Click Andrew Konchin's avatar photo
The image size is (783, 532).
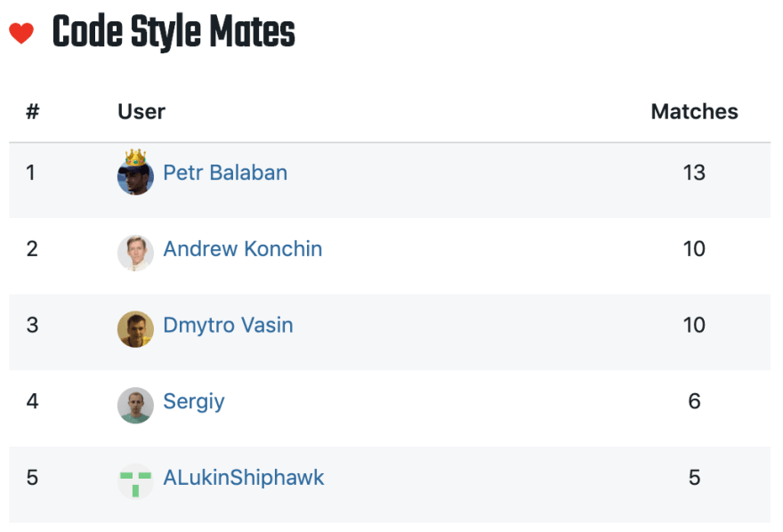click(135, 253)
